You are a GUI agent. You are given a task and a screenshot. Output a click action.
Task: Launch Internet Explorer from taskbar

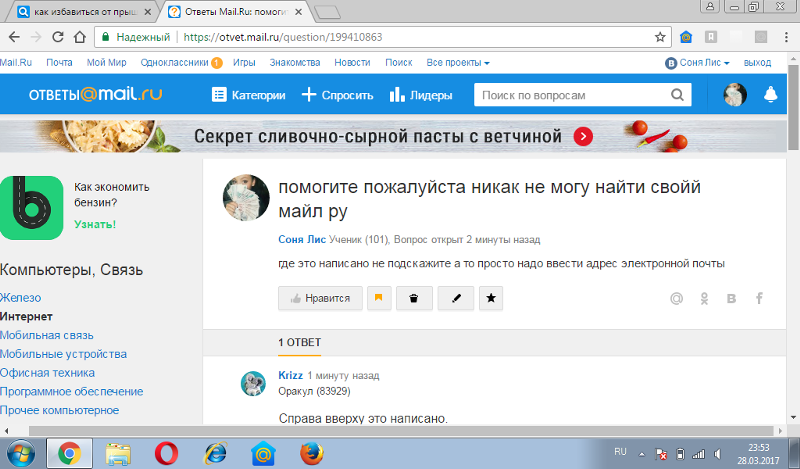point(215,454)
